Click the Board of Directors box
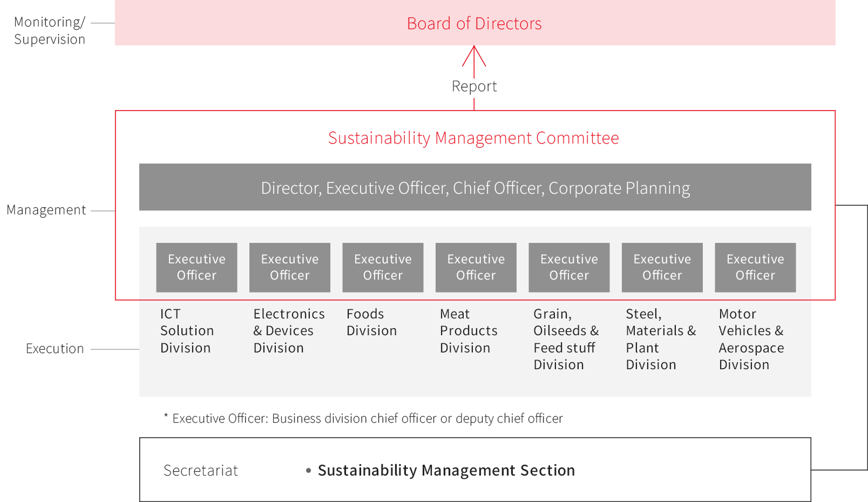868x502 pixels. [474, 23]
